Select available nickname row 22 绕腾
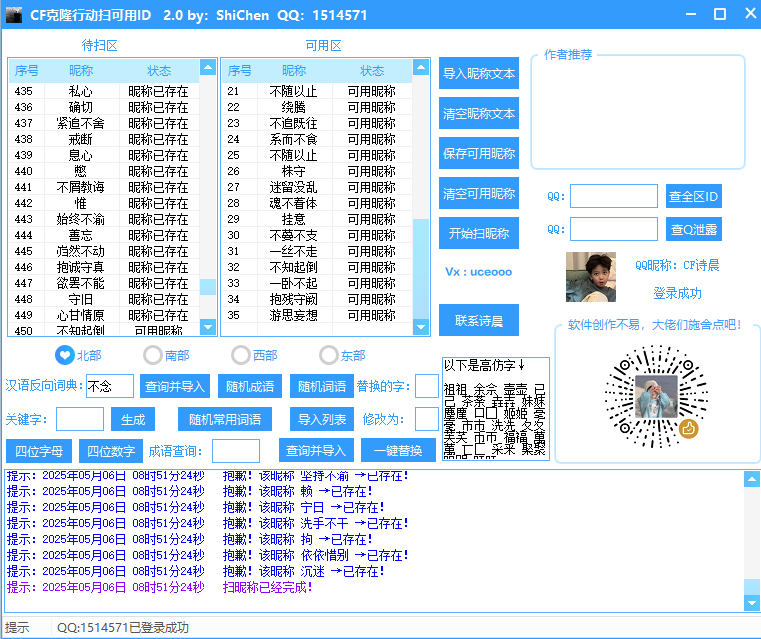The image size is (761, 639). [x=317, y=107]
